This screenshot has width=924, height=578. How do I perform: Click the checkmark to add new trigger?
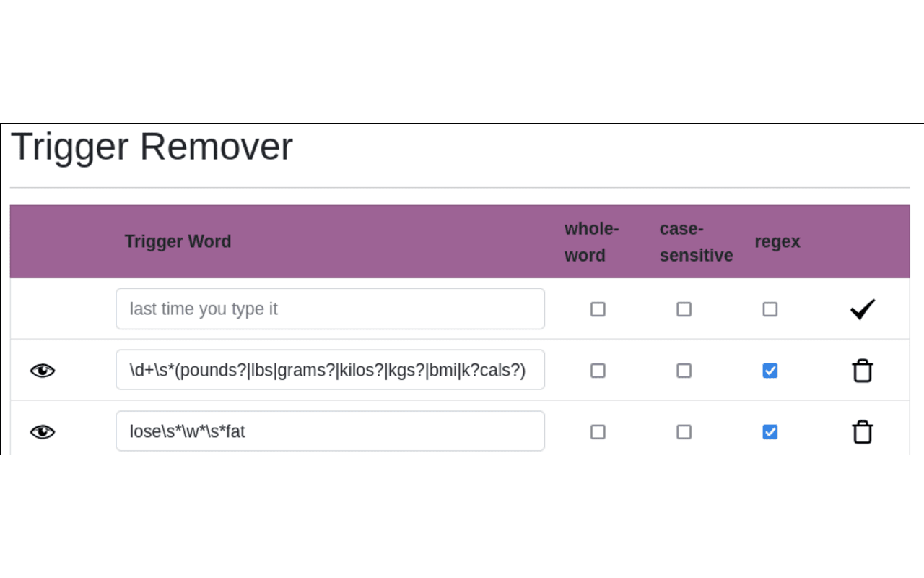pyautogui.click(x=862, y=309)
